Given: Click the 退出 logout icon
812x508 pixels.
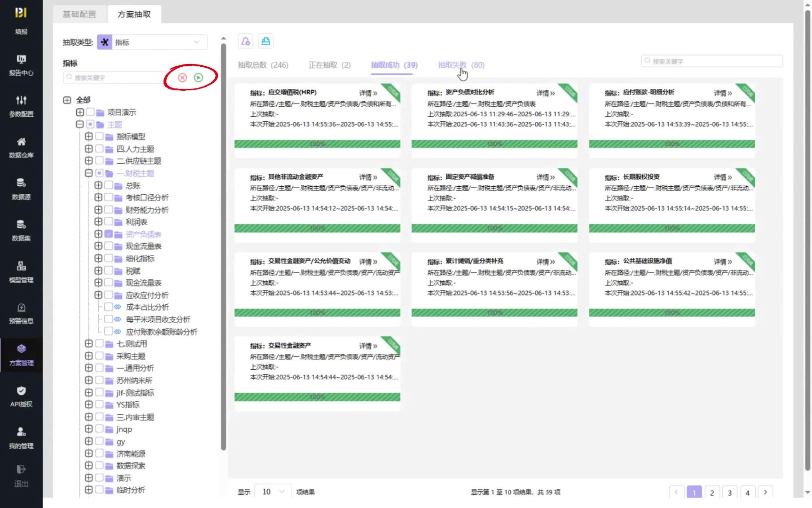Looking at the screenshot, I should click(21, 476).
